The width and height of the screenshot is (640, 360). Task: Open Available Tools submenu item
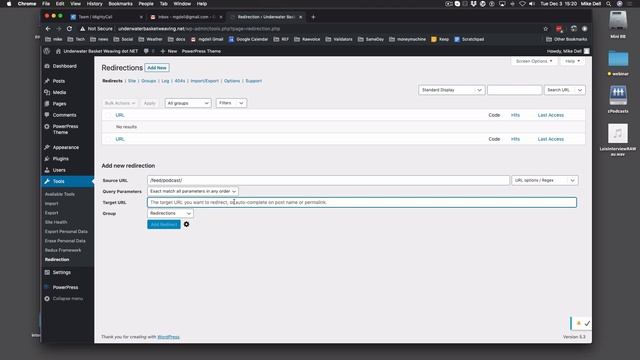point(60,194)
